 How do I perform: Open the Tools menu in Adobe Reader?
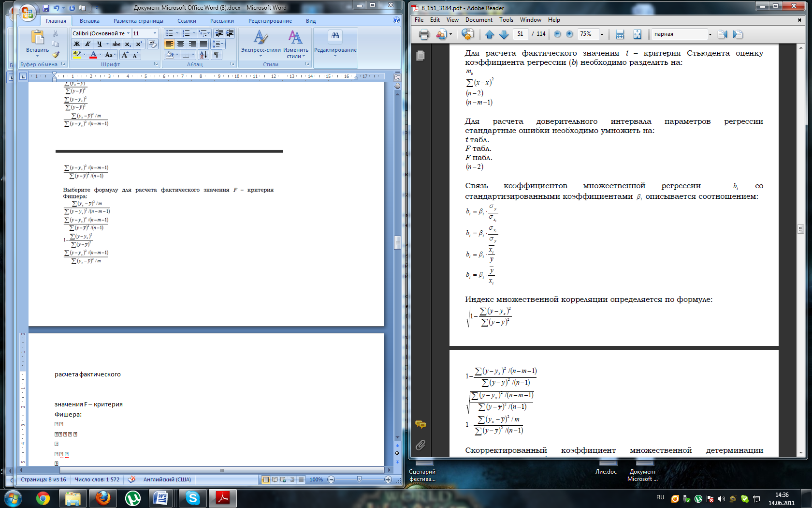pos(506,20)
